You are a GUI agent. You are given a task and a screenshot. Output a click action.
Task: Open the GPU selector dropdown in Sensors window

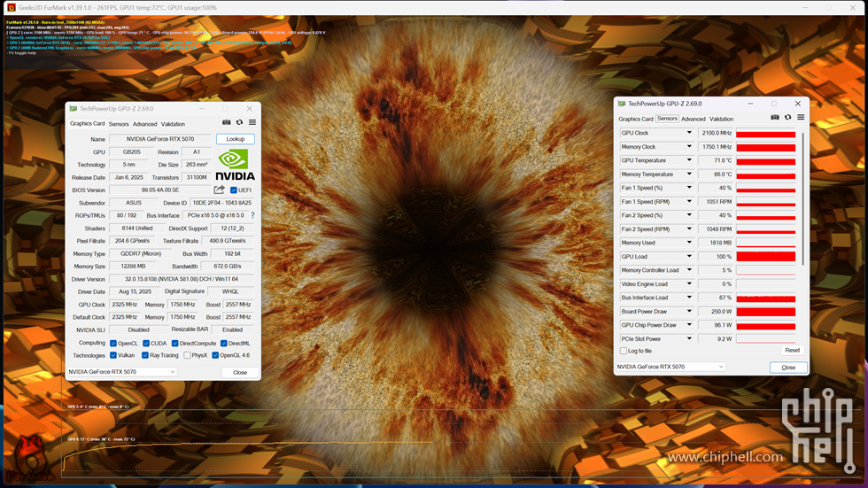click(670, 367)
